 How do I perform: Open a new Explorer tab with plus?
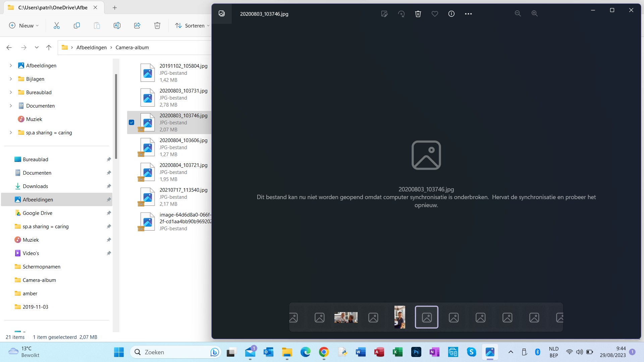(115, 7)
